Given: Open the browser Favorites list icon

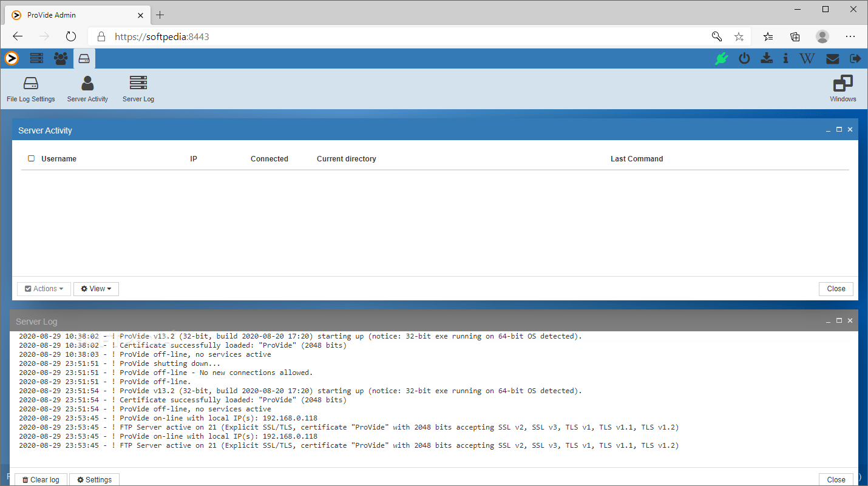Looking at the screenshot, I should (x=768, y=36).
